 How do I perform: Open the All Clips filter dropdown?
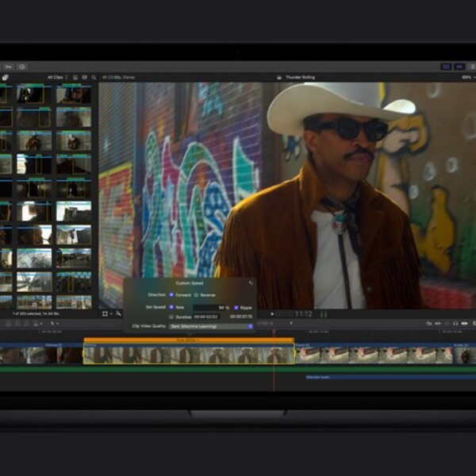(x=57, y=78)
